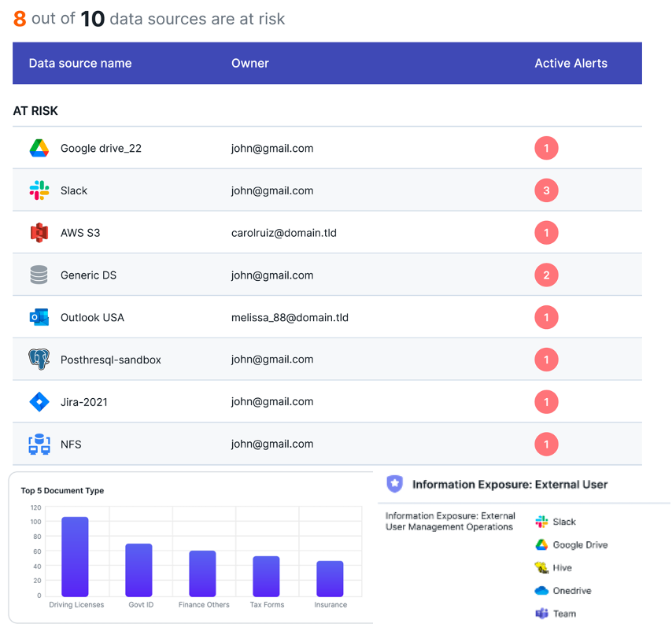Select the Hive icon in exposure list

[x=541, y=568]
